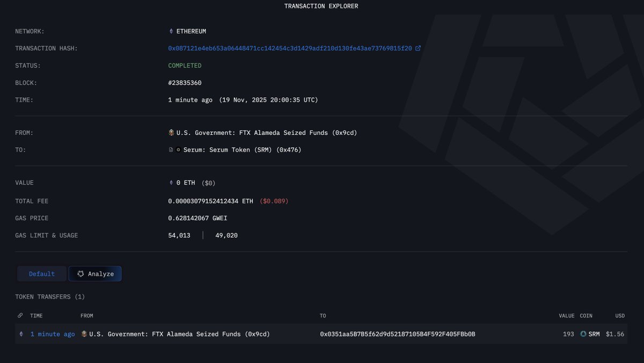
Task: Click the ETH diamond icon next to value
Action: click(x=171, y=182)
